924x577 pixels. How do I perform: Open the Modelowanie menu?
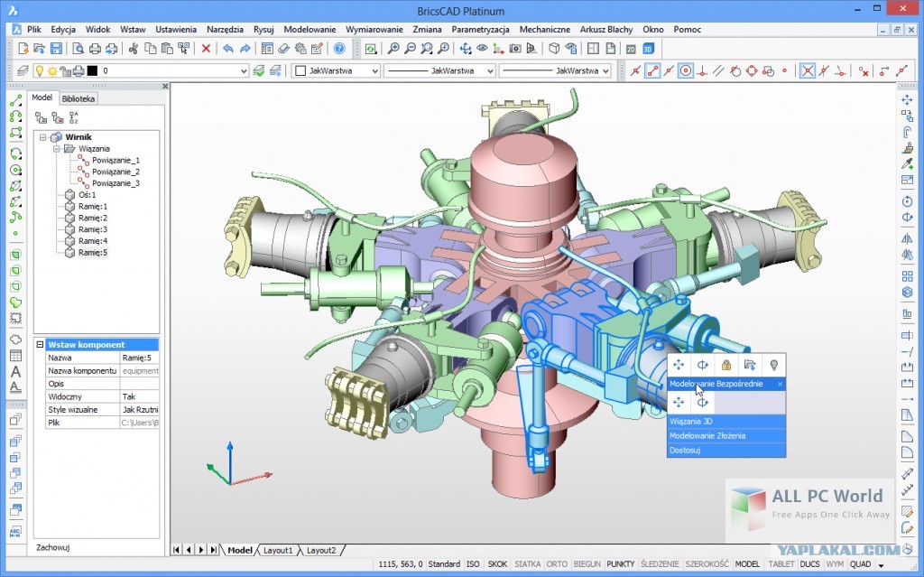coord(310,29)
